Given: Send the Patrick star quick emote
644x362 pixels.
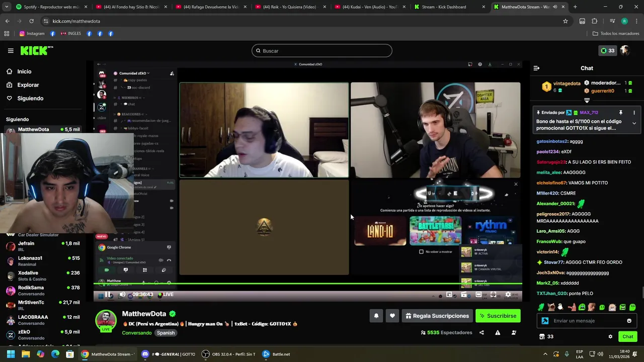Looking at the screenshot, I should point(572,307).
